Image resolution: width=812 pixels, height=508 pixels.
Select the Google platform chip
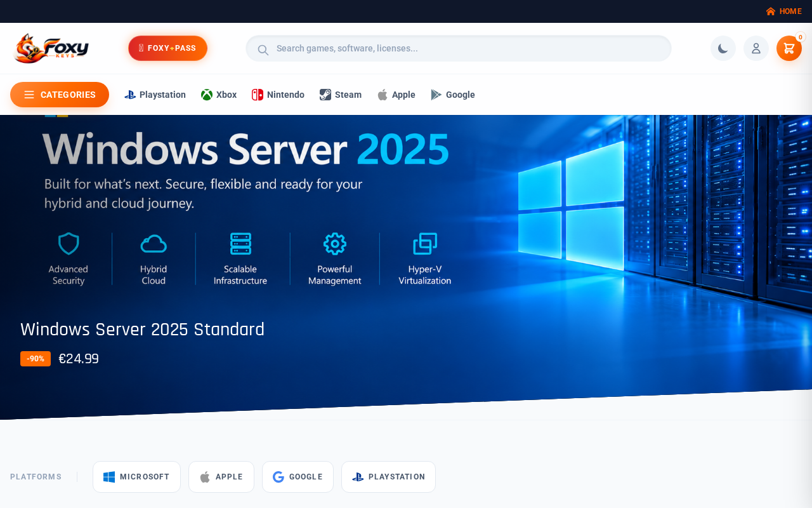298,477
